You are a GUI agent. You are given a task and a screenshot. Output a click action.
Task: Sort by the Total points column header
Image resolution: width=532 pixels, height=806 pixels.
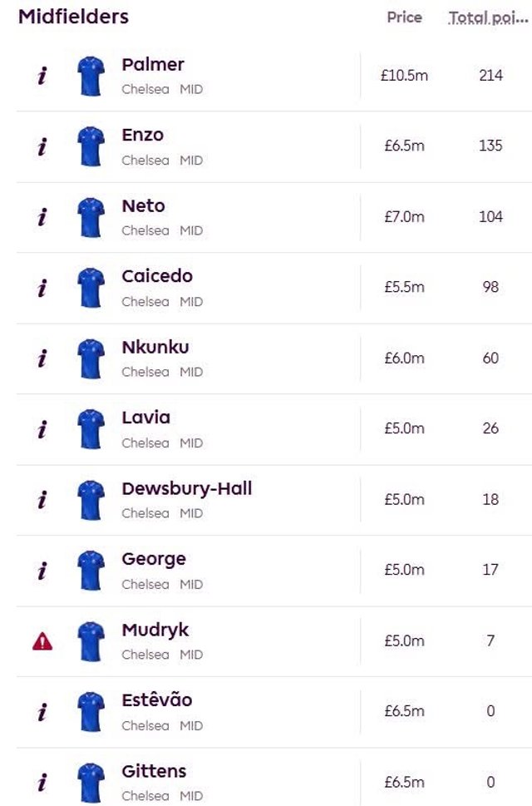(488, 17)
